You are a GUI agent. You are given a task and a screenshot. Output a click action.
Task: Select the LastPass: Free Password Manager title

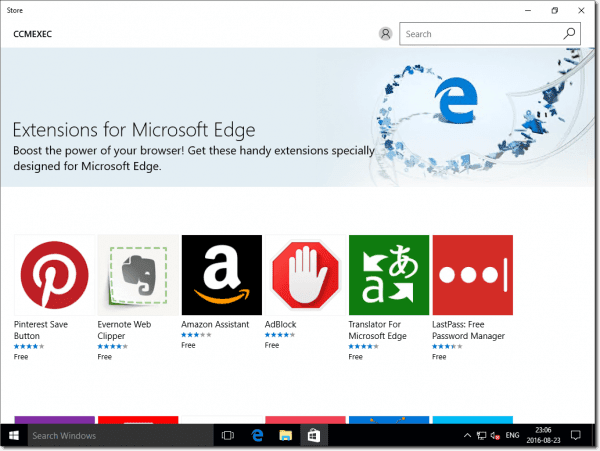tap(468, 330)
